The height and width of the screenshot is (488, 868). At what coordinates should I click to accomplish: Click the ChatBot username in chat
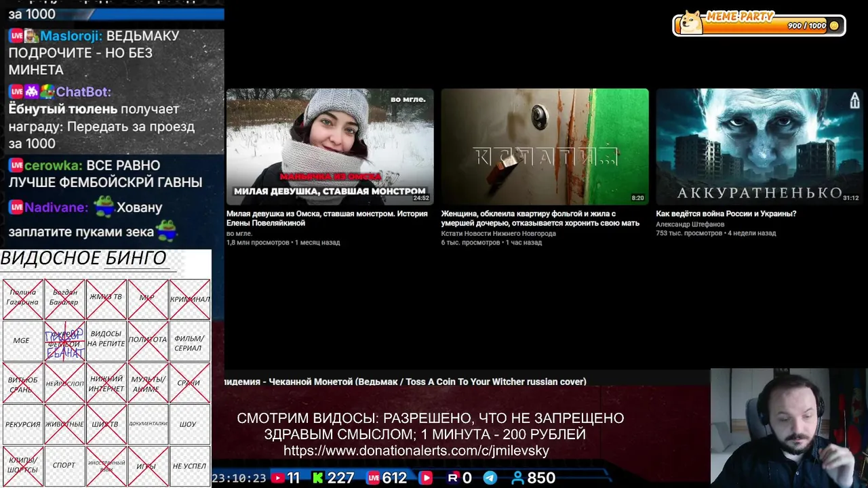click(x=83, y=91)
